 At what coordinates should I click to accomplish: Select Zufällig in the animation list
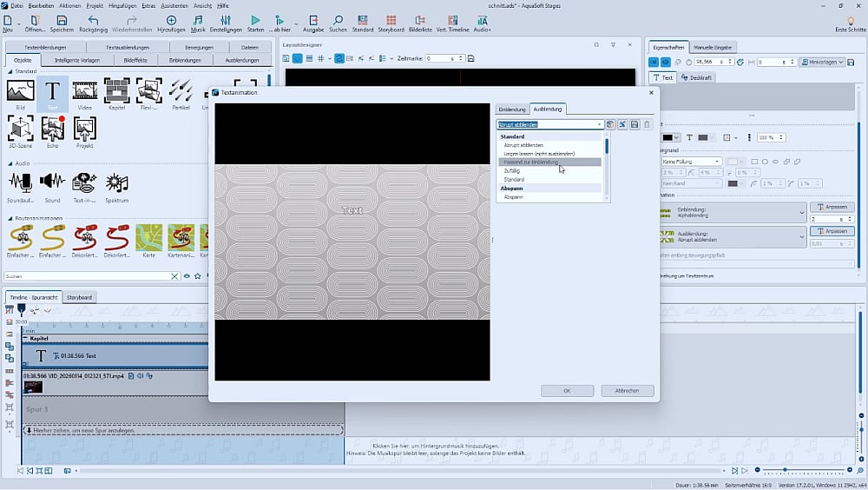(512, 171)
